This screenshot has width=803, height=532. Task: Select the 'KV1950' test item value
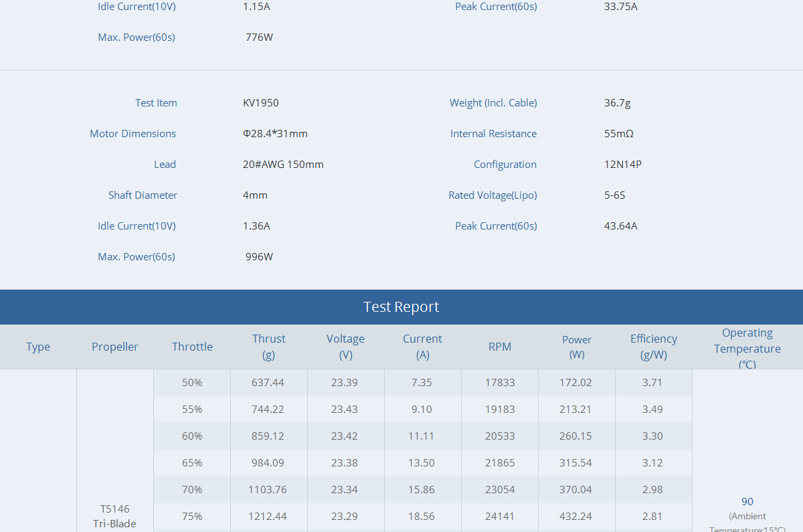(x=261, y=103)
